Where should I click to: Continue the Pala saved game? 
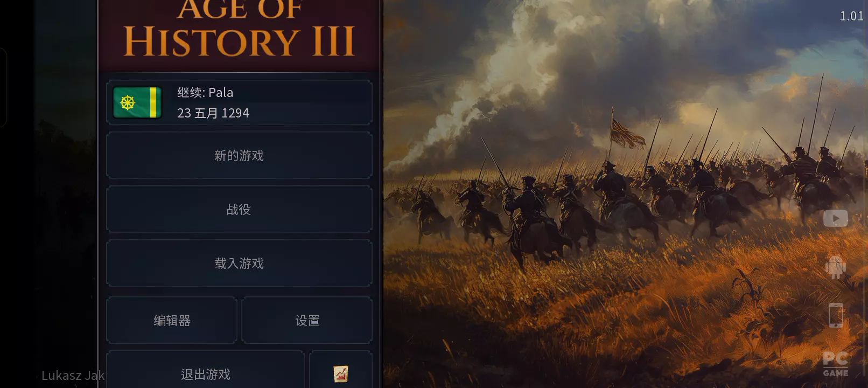pyautogui.click(x=239, y=102)
